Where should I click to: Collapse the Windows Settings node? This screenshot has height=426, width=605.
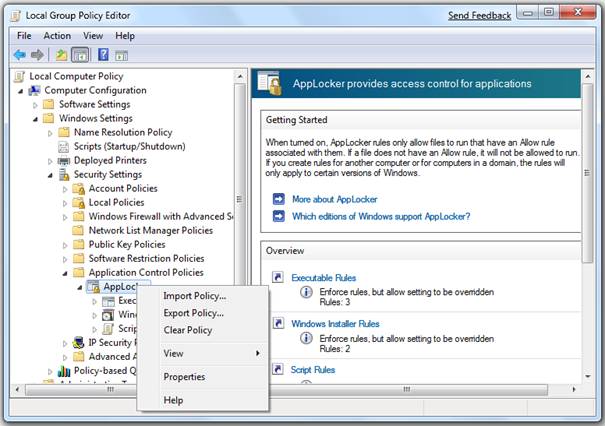tap(35, 119)
